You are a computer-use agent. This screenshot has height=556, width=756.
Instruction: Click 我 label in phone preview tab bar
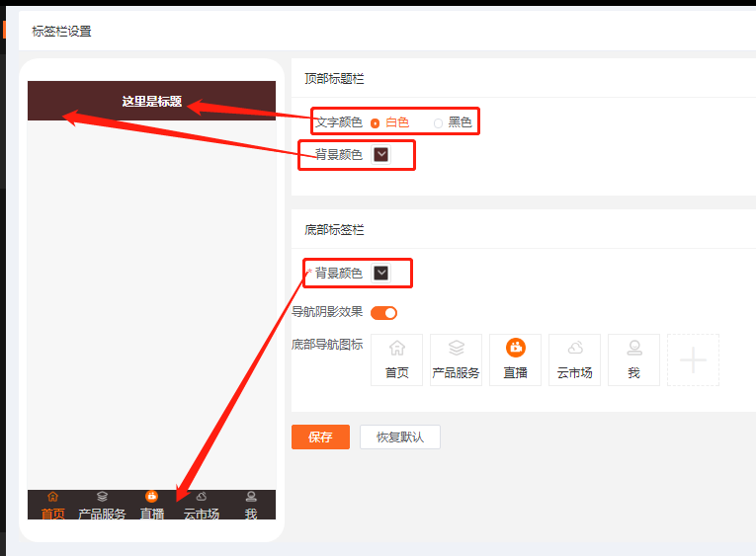click(251, 514)
